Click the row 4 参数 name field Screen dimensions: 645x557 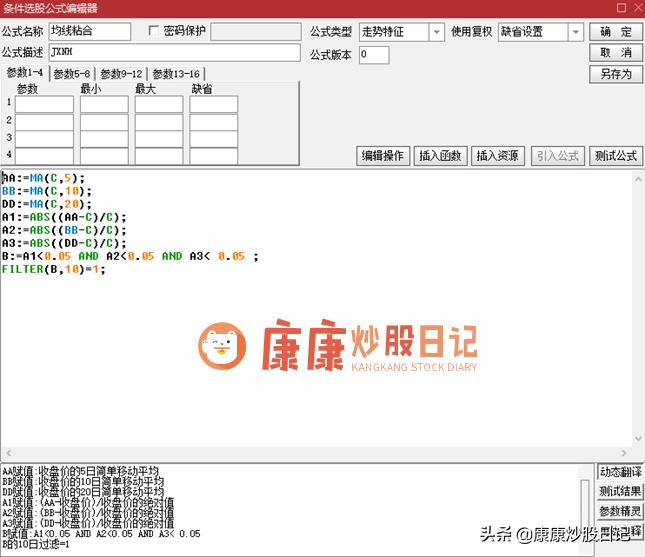click(x=44, y=156)
